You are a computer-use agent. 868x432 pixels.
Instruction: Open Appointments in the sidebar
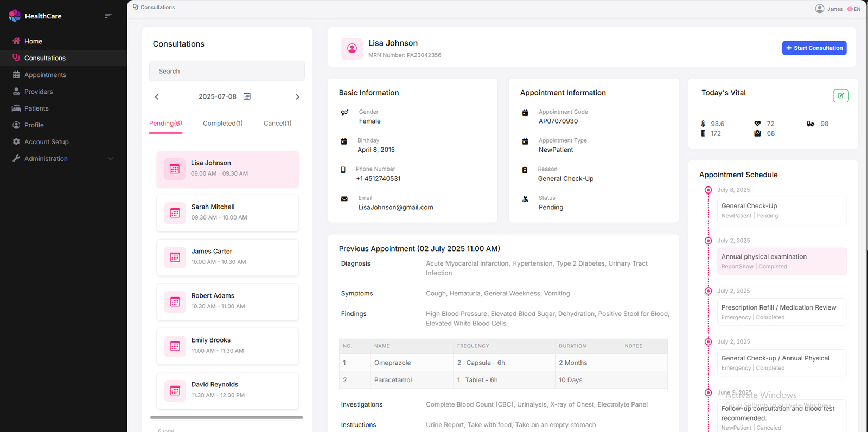pyautogui.click(x=45, y=75)
